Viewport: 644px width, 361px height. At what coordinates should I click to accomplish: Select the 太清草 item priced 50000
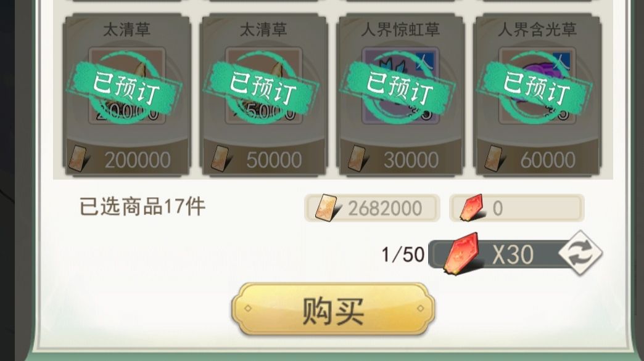coord(263,95)
